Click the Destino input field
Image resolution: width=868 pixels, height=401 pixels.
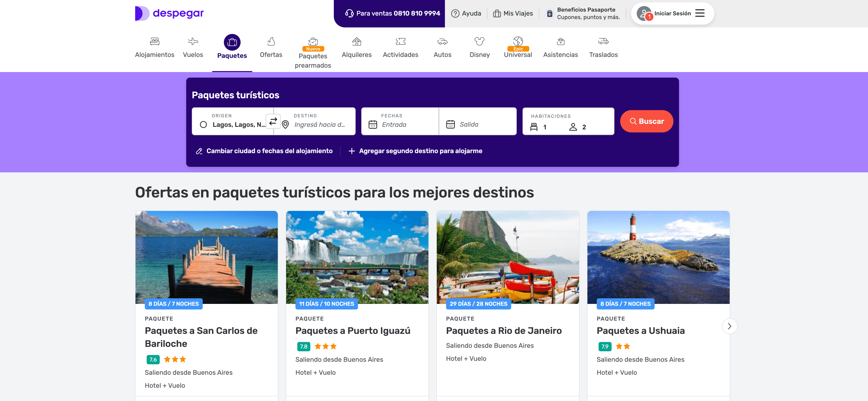point(318,124)
